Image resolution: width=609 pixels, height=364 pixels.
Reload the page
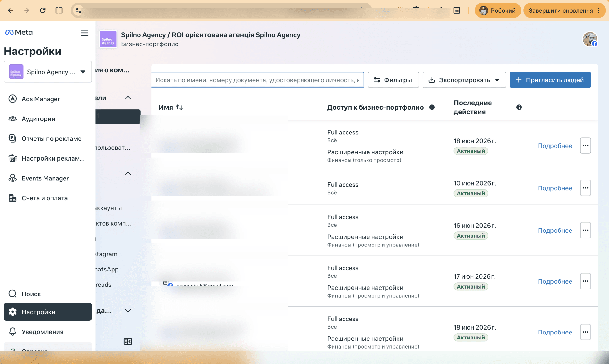coord(43,10)
